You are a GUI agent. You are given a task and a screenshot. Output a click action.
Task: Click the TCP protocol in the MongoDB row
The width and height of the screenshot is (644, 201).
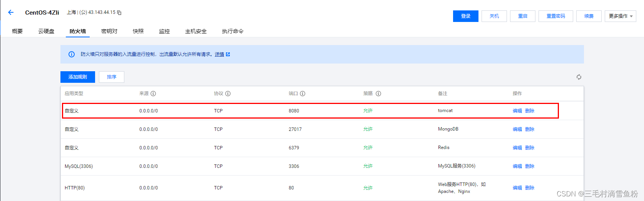click(218, 129)
